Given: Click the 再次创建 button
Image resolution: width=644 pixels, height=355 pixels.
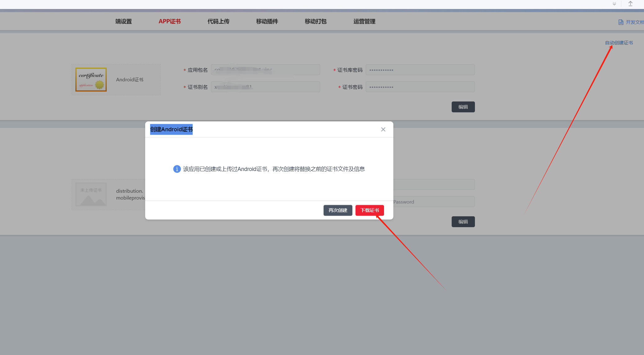Looking at the screenshot, I should click(x=338, y=210).
